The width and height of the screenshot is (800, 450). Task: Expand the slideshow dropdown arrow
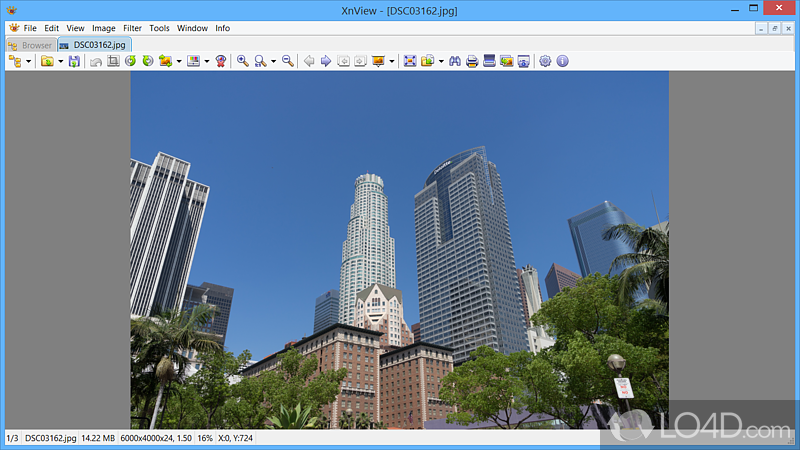[x=392, y=61]
